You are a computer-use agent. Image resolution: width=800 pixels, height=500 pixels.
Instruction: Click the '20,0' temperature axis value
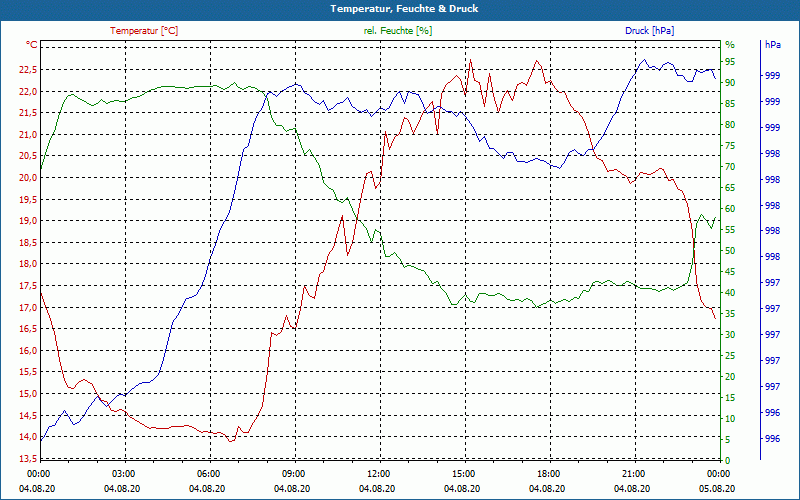coord(28,178)
